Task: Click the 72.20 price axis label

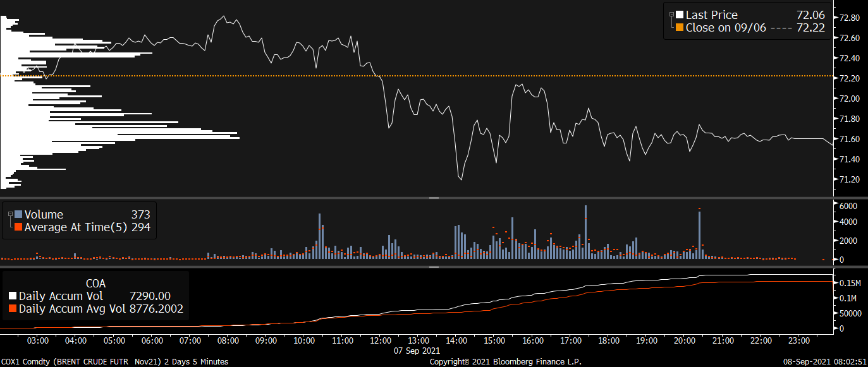Action: click(848, 78)
